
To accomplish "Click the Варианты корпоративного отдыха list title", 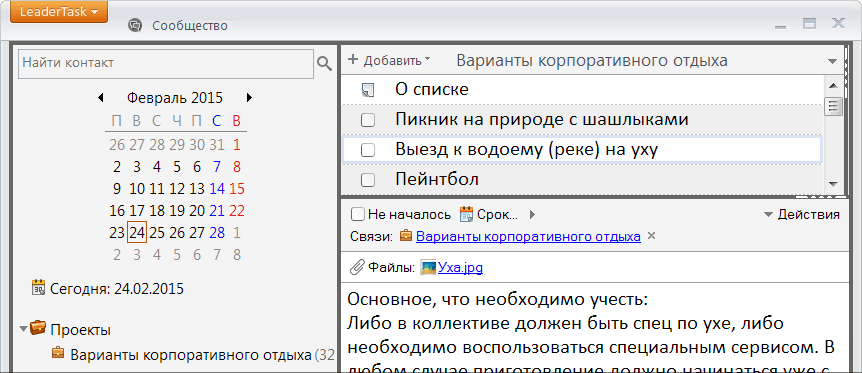I will click(x=592, y=61).
